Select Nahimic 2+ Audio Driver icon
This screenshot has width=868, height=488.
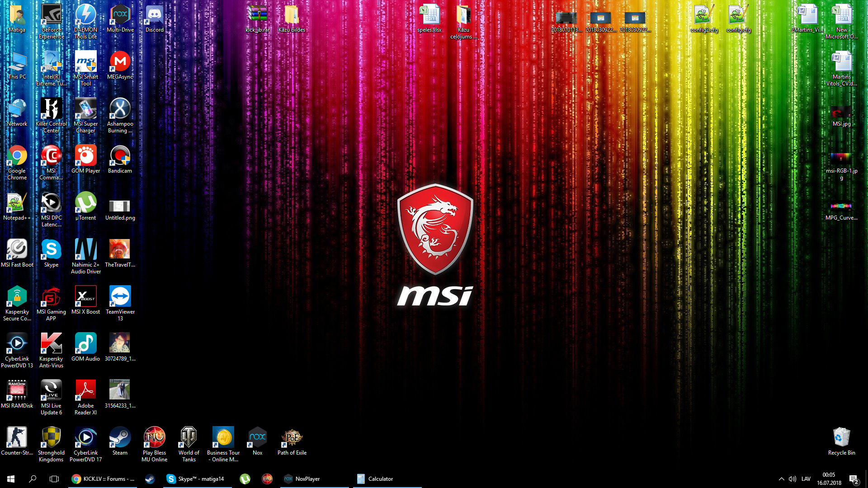[x=85, y=256]
